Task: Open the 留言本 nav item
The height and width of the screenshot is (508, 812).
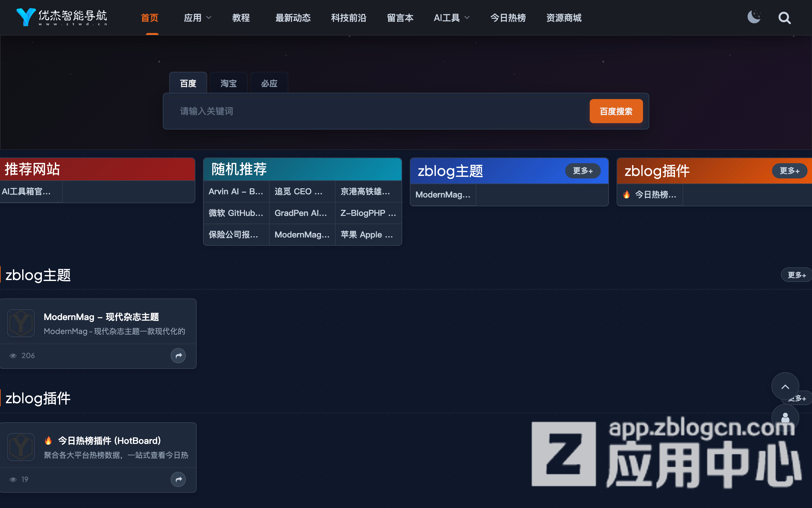Action: [x=400, y=18]
